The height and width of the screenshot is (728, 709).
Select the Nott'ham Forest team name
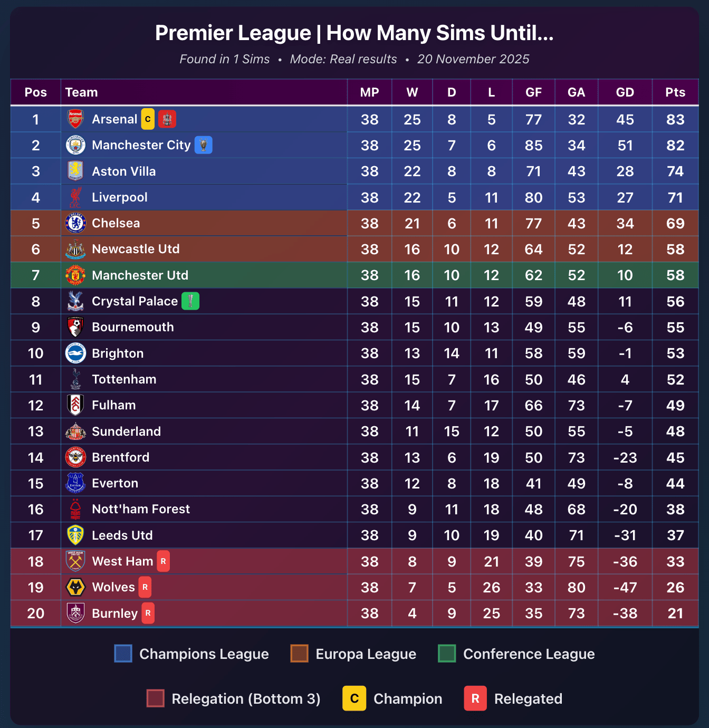click(141, 509)
